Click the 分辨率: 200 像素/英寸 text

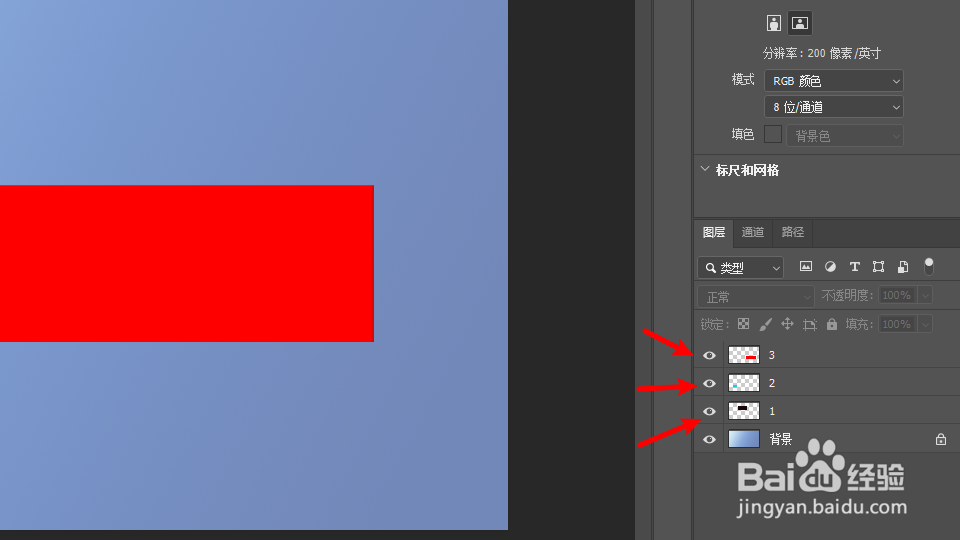822,53
